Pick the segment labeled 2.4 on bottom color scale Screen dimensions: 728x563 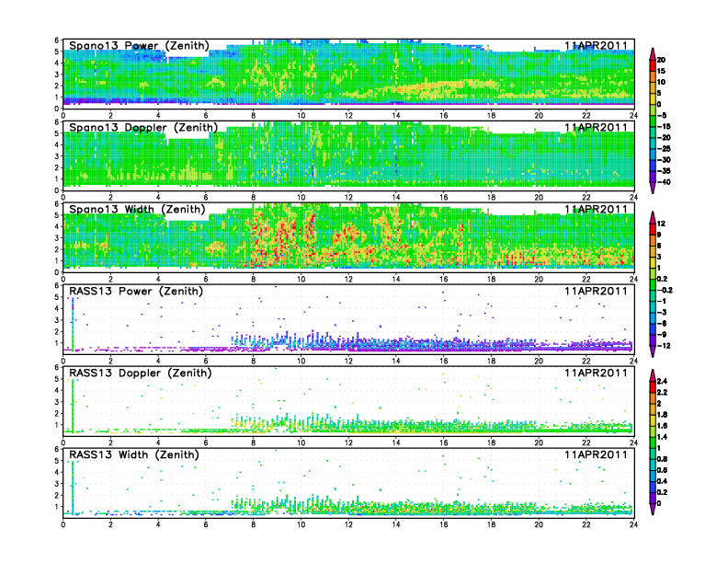pyautogui.click(x=653, y=387)
